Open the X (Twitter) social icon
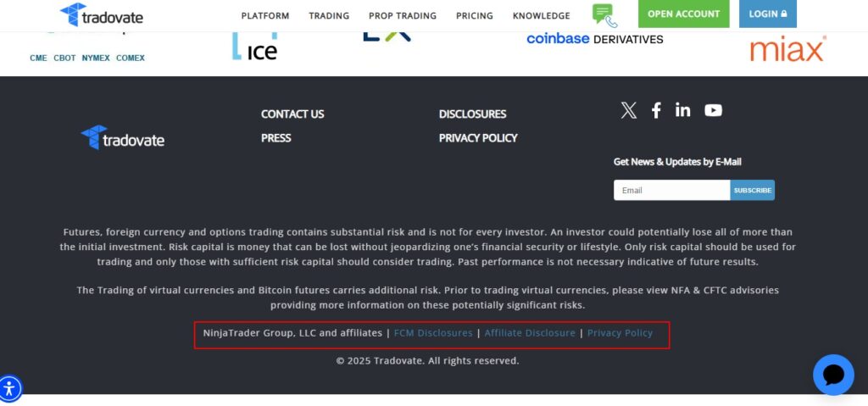The height and width of the screenshot is (406, 868). pyautogui.click(x=628, y=110)
